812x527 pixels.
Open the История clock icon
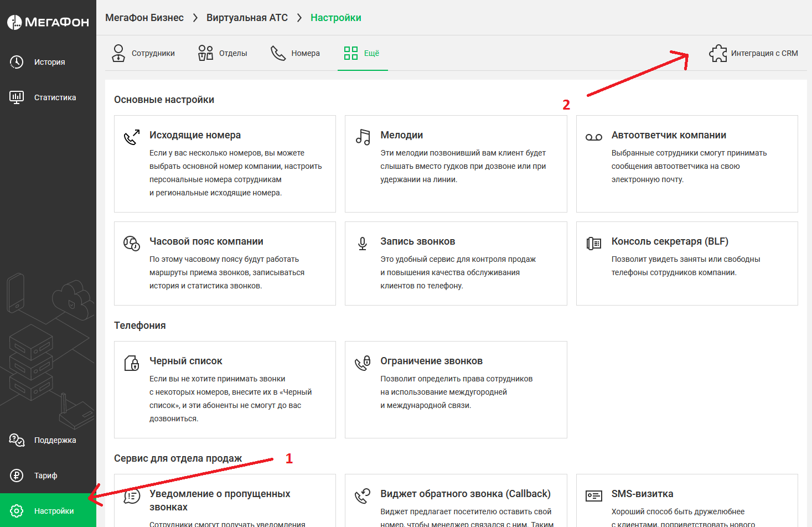(x=17, y=62)
